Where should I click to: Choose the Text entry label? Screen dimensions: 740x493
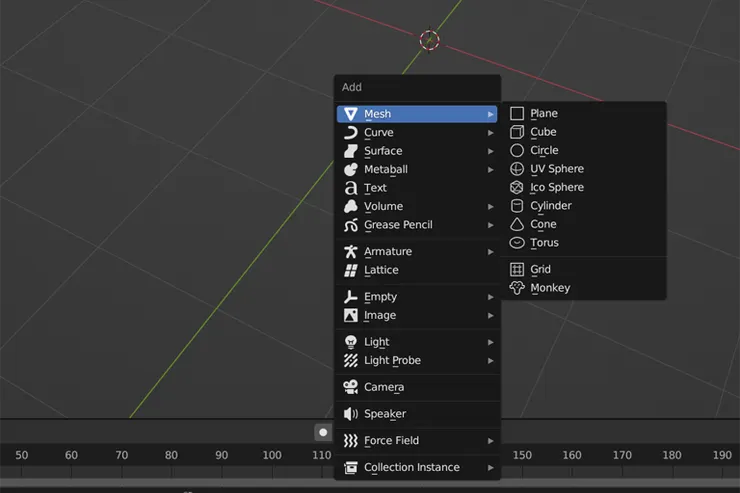point(375,188)
